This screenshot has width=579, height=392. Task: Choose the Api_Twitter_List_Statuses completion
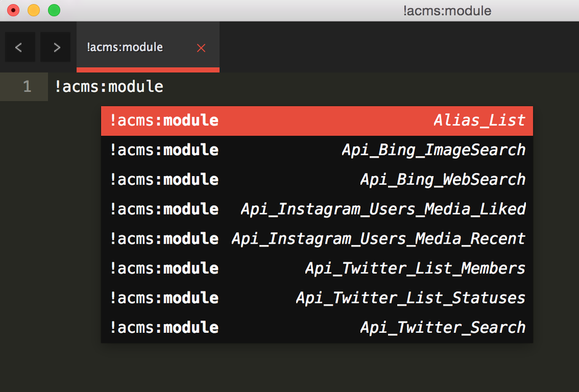[x=317, y=298]
